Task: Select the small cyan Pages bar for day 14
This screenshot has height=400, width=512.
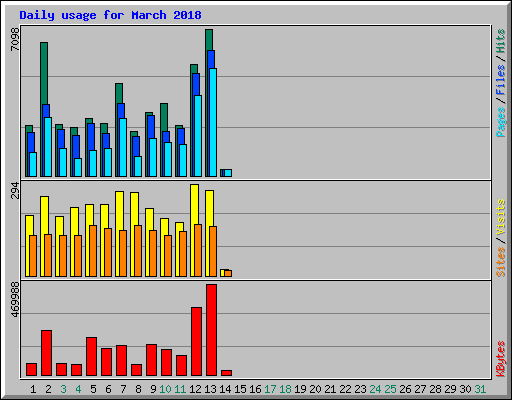Action: (x=228, y=173)
